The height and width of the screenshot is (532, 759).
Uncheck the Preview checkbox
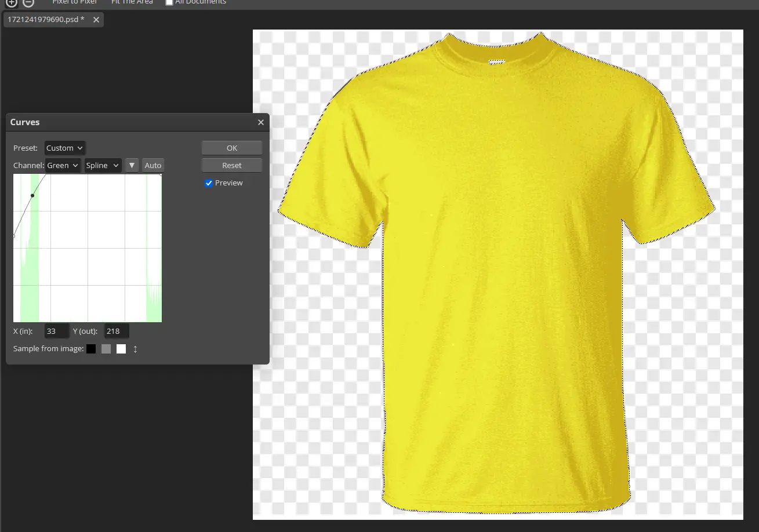coord(209,183)
